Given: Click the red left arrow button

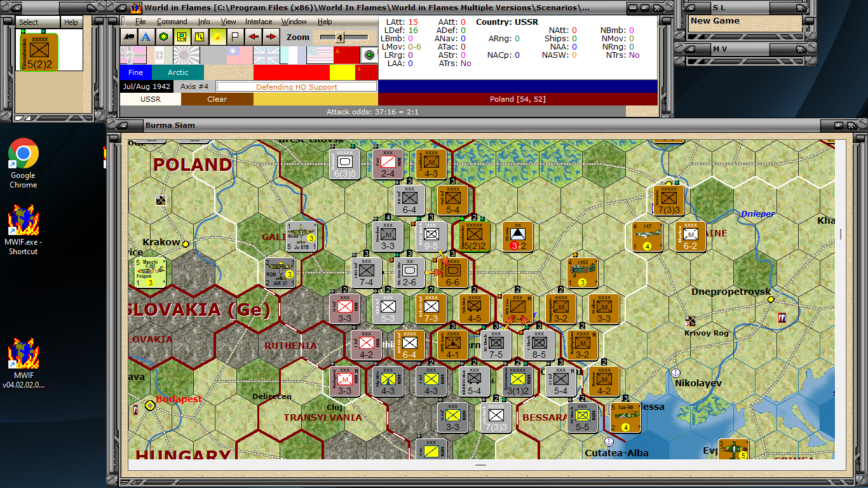Looking at the screenshot, I should point(253,37).
